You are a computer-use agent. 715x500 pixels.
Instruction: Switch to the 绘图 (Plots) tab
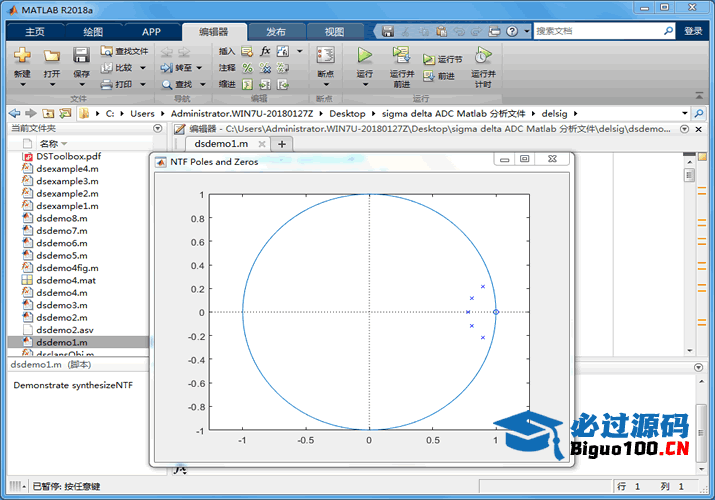[x=93, y=32]
